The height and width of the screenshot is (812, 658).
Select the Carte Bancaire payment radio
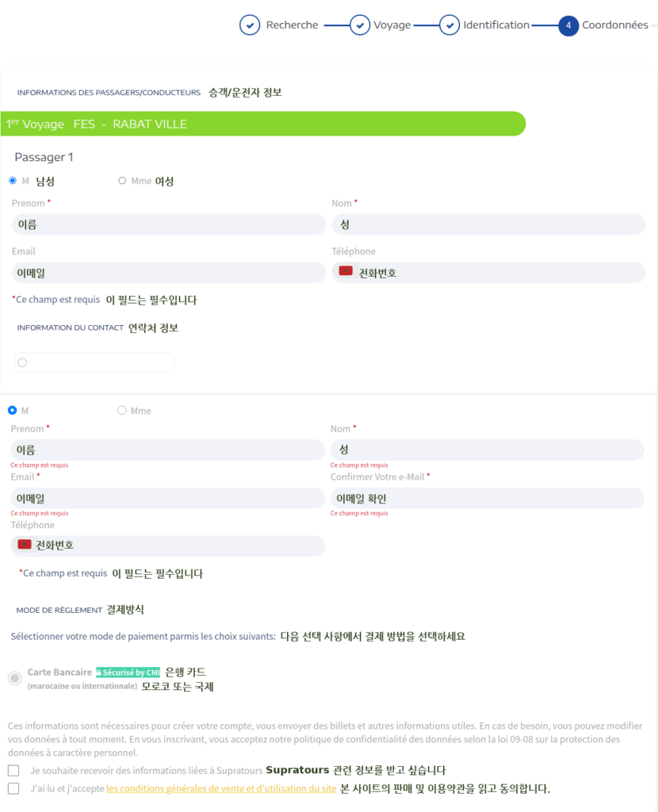click(14, 678)
